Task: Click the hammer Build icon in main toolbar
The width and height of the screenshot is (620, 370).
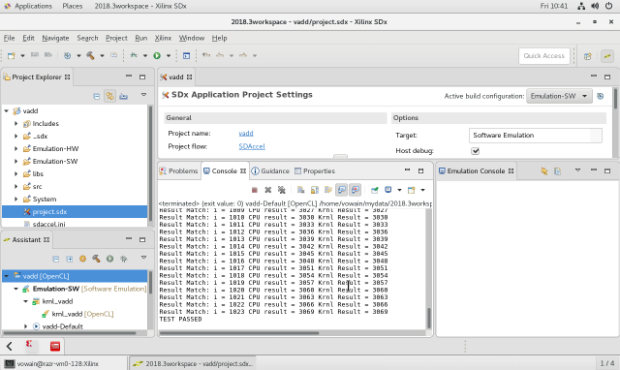Action: coord(91,56)
